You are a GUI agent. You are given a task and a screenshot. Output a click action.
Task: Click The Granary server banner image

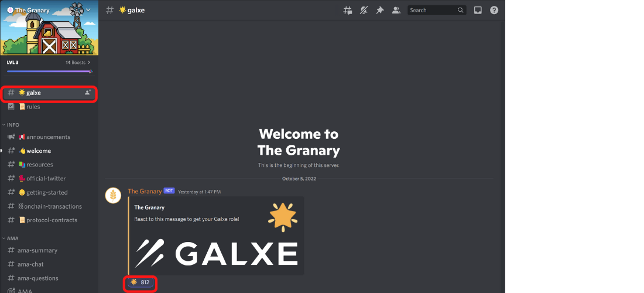tap(49, 28)
